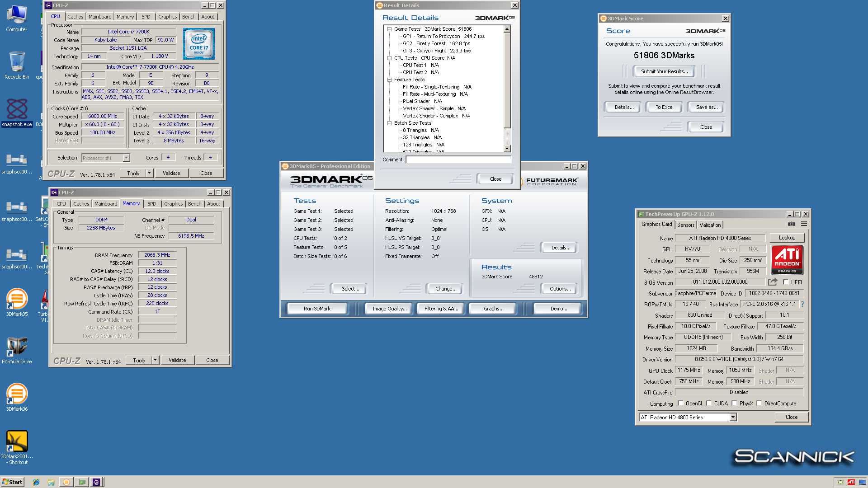Click the ATI system tray icon
The width and height of the screenshot is (868, 488).
pyautogui.click(x=851, y=482)
